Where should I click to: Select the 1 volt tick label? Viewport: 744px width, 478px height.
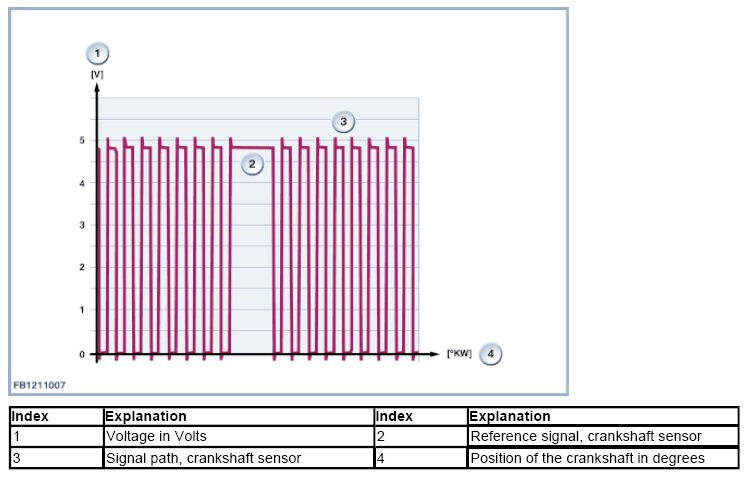[x=83, y=311]
